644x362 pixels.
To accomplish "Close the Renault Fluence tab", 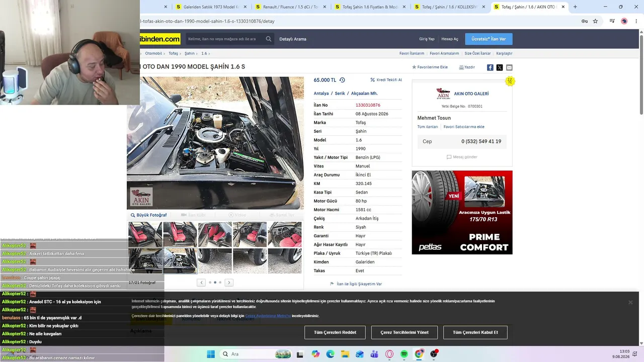I will click(x=325, y=7).
